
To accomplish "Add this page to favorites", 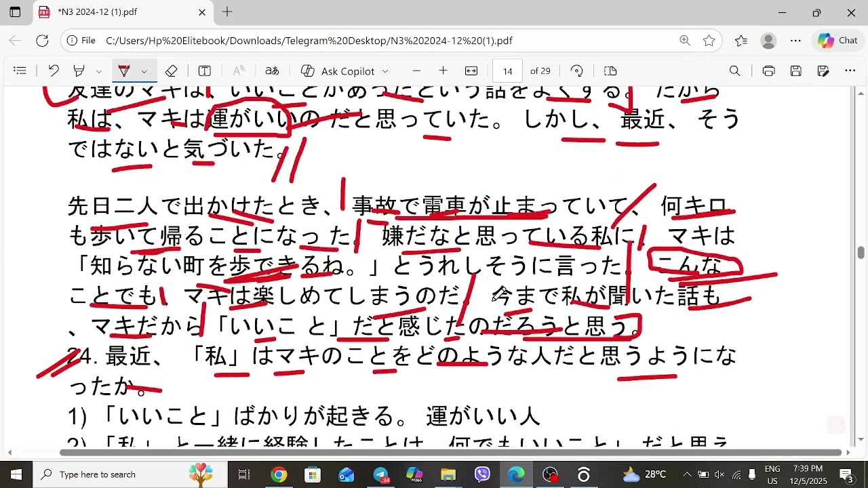I will point(709,41).
